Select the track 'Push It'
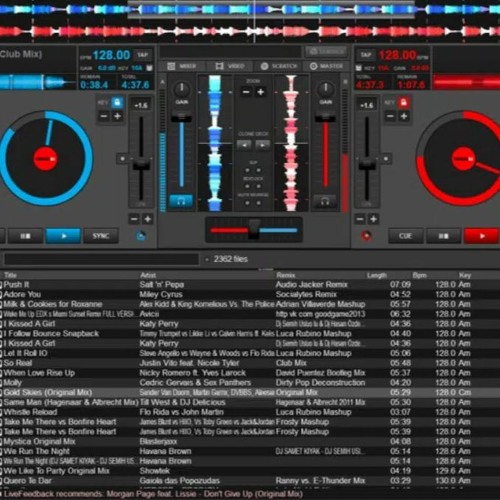The height and width of the screenshot is (500, 500). (x=250, y=285)
